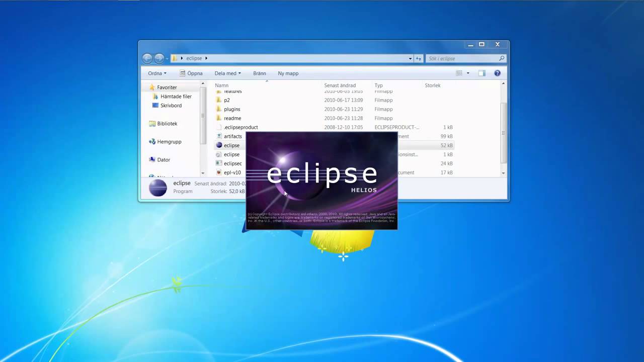Click the Öppna toolbar icon

[183, 73]
